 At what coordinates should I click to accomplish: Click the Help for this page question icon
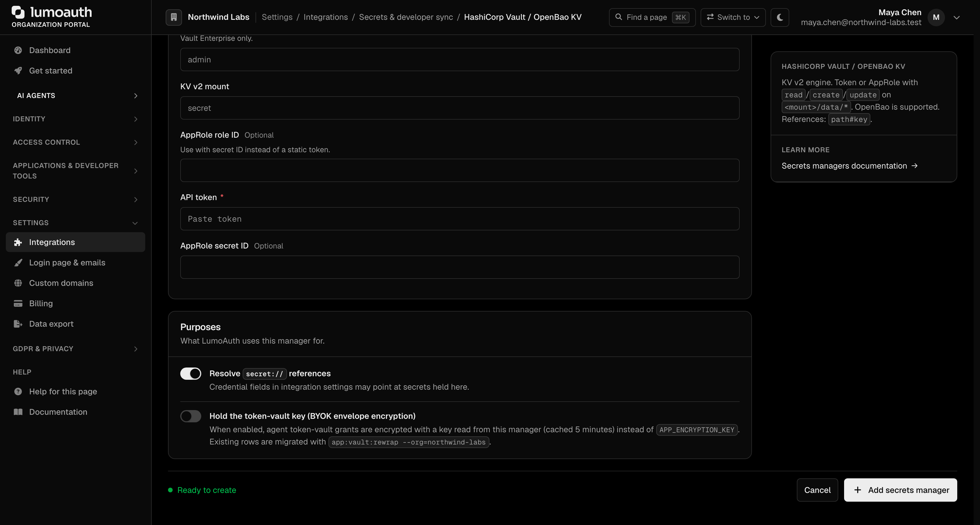[18, 391]
